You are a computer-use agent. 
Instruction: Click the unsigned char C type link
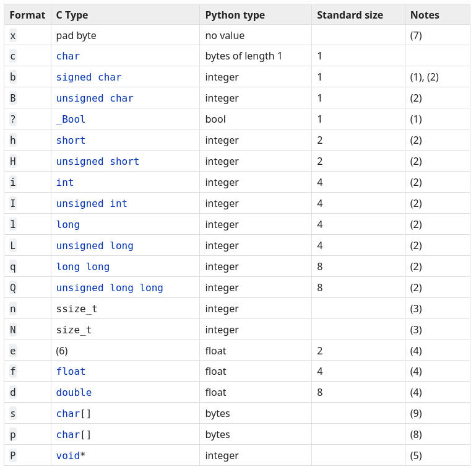(94, 99)
